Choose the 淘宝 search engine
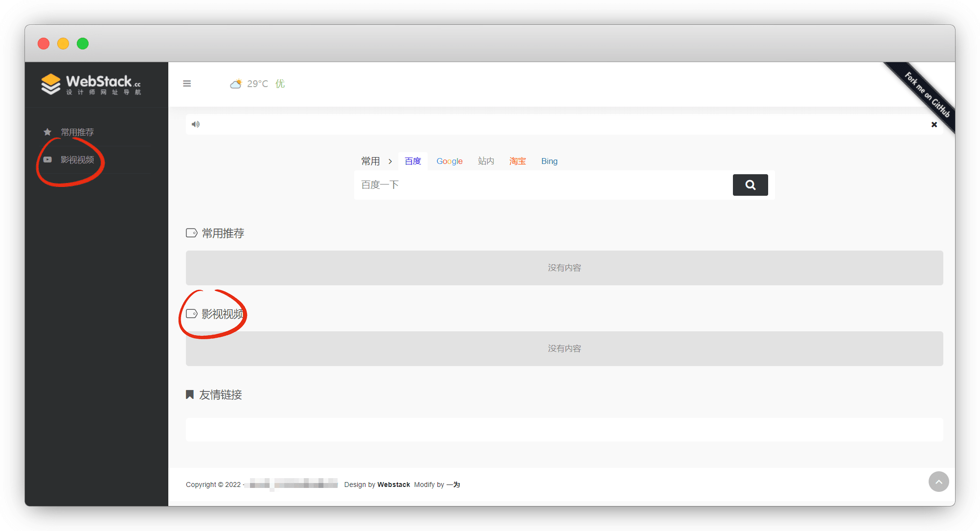Image resolution: width=980 pixels, height=531 pixels. pos(517,162)
